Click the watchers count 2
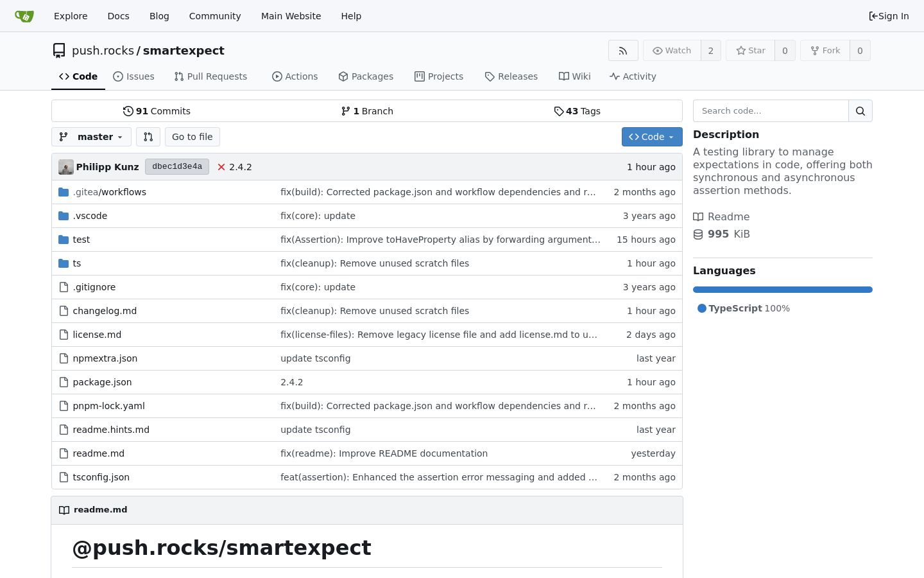Viewport: 924px width, 578px height. 711,51
